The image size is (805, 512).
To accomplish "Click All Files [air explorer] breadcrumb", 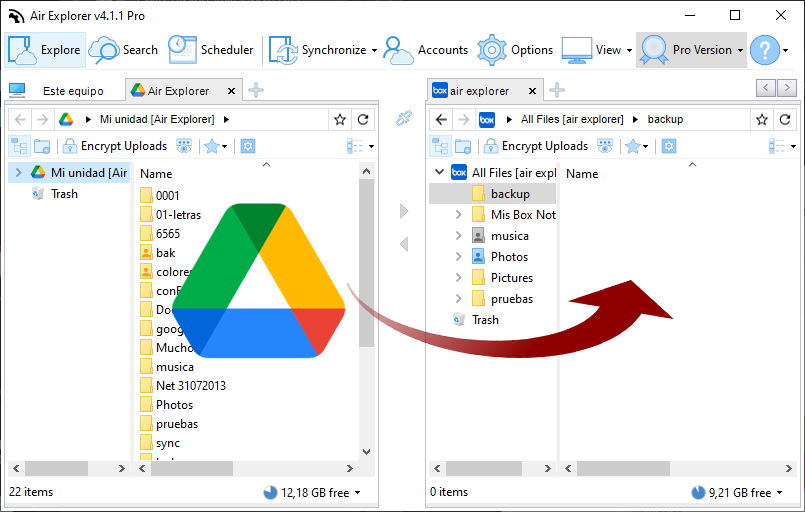I will pyautogui.click(x=572, y=119).
